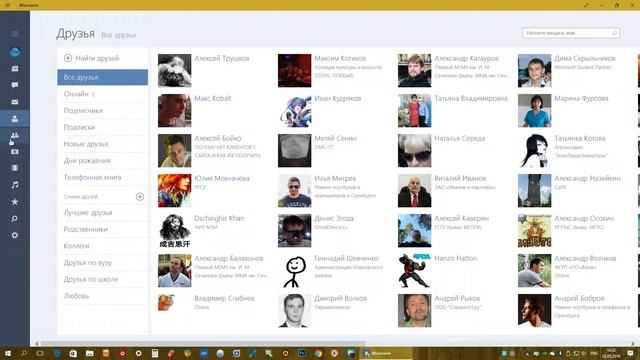
Task: Open my profile avatar icon in the sidebar
Action: tap(15, 52)
